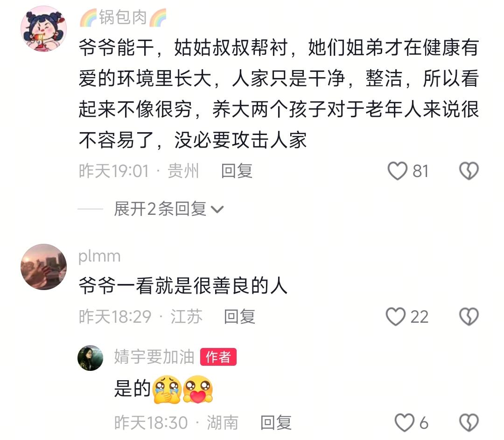Viewport: 504px width, 440px height.
Task: Open the plmm username link
Action: pyautogui.click(x=99, y=256)
